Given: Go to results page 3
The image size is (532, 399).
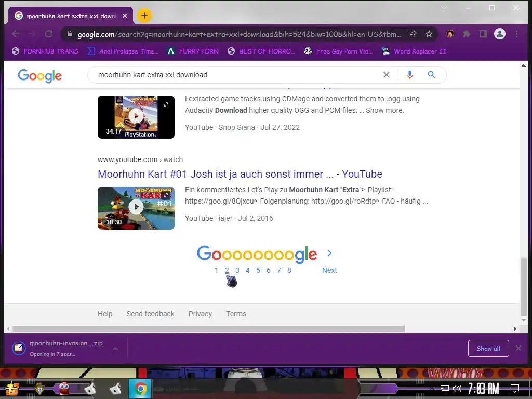Looking at the screenshot, I should click(237, 270).
